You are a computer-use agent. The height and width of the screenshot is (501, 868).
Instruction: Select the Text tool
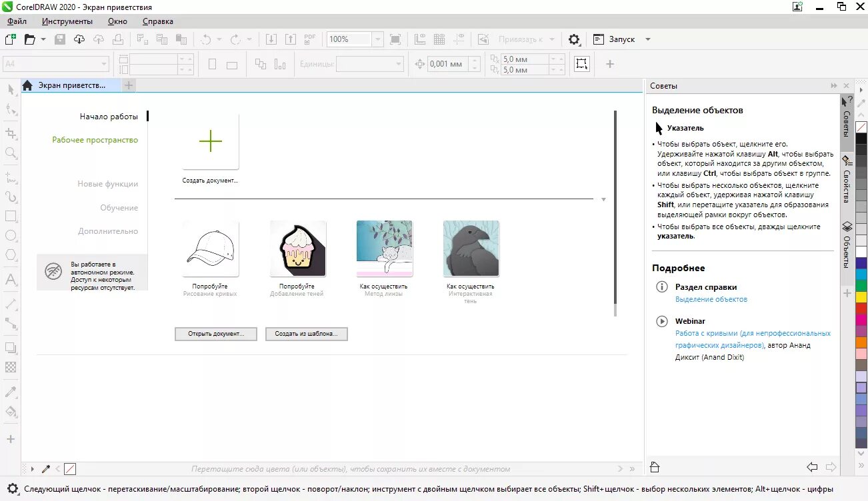(11, 279)
